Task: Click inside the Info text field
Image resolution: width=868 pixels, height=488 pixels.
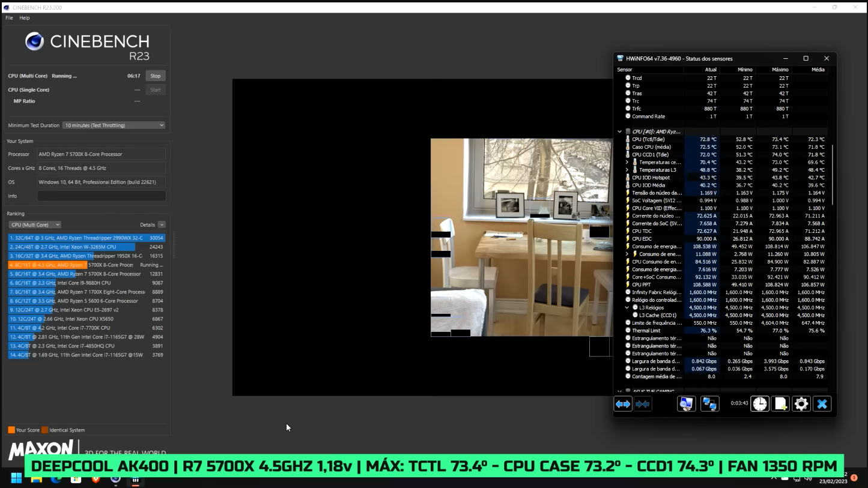Action: [102, 196]
